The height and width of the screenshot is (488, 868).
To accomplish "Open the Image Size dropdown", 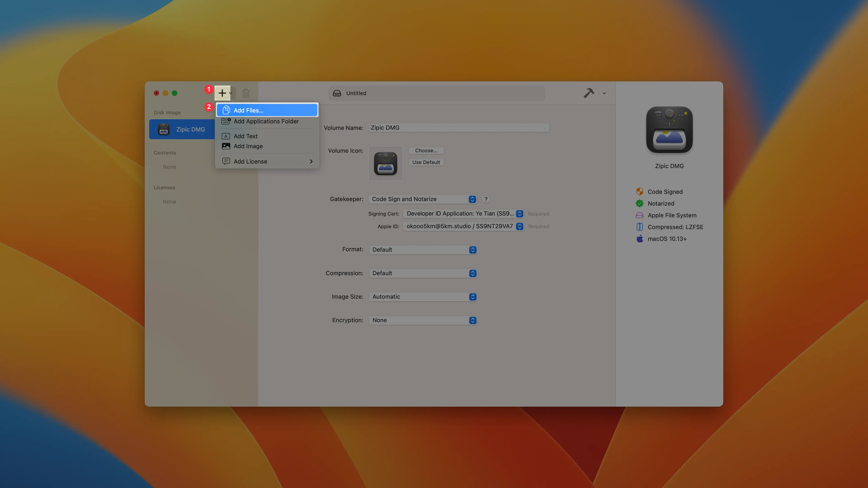I will tap(422, 297).
